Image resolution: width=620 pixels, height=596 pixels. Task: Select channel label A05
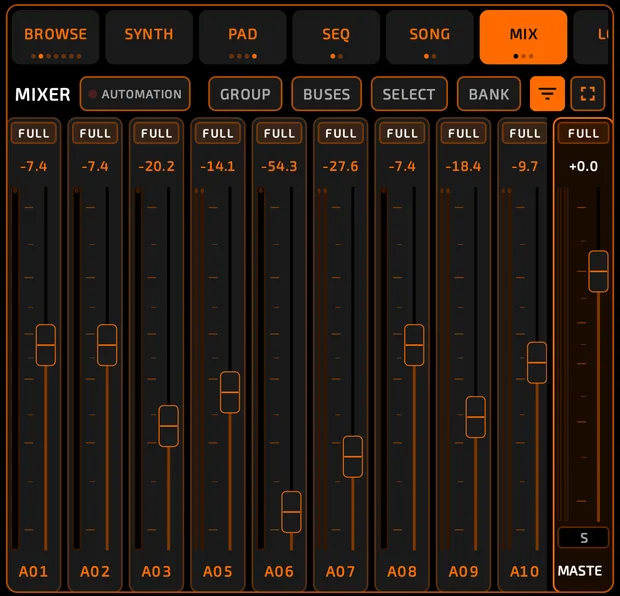tap(218, 571)
